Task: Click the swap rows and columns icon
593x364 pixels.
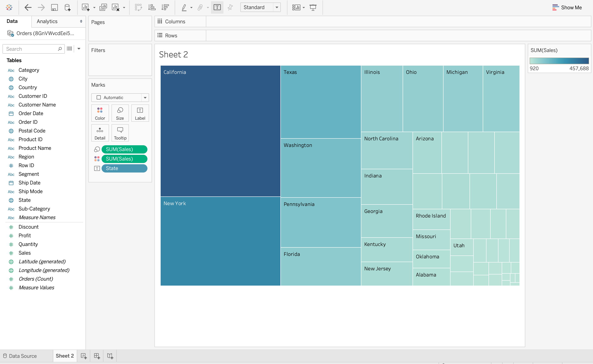Action: 139,7
